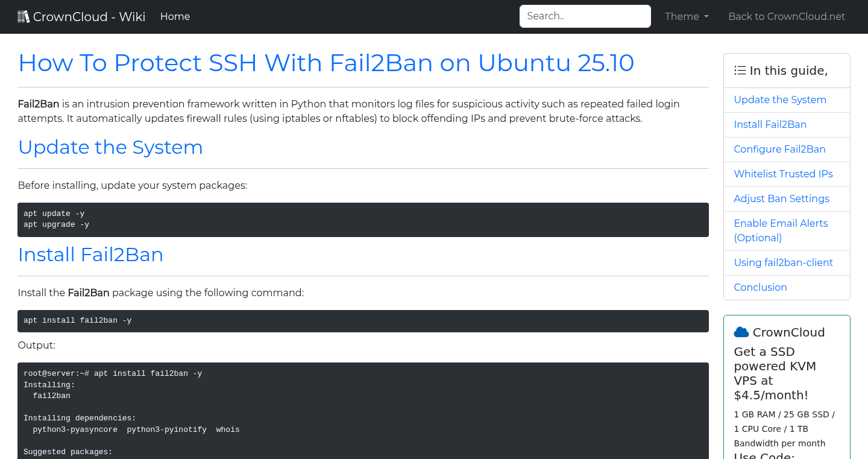Open 'Whitelist Trusted IPs' from the guide list
868x459 pixels.
(x=783, y=174)
